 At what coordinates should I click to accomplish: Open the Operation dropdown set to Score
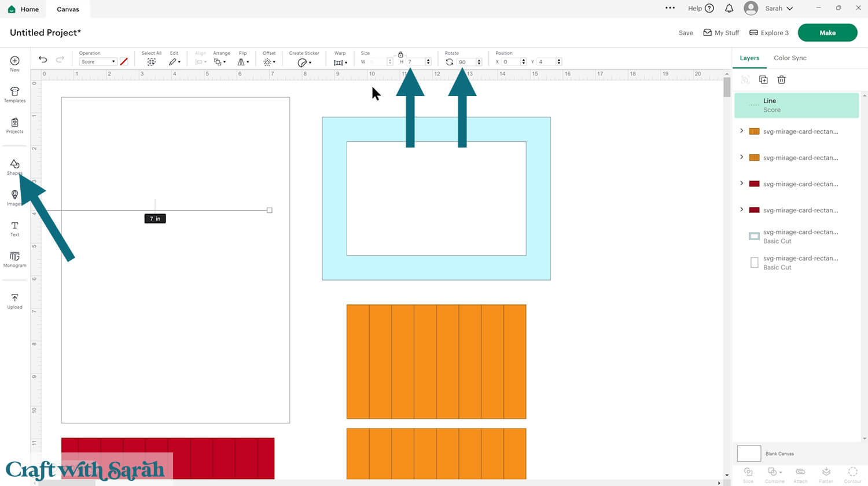click(x=98, y=62)
